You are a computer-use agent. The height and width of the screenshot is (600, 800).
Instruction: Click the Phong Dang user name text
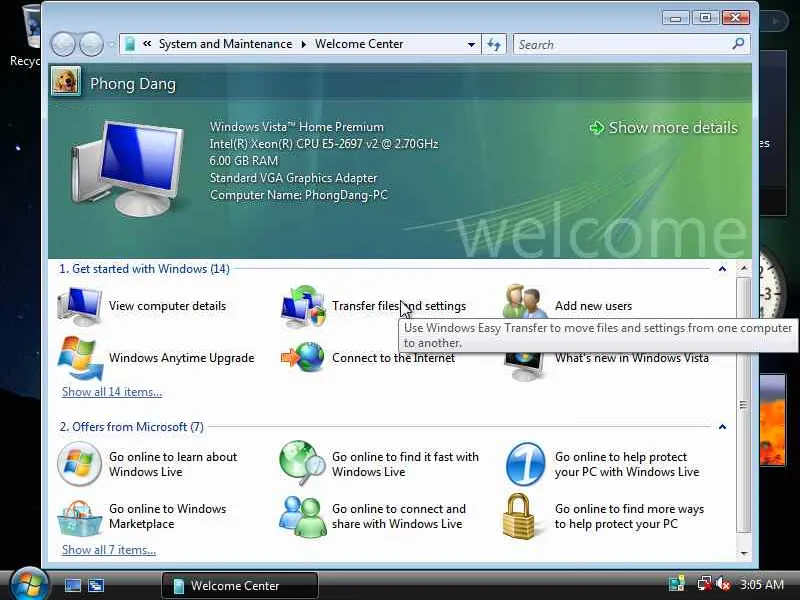133,84
